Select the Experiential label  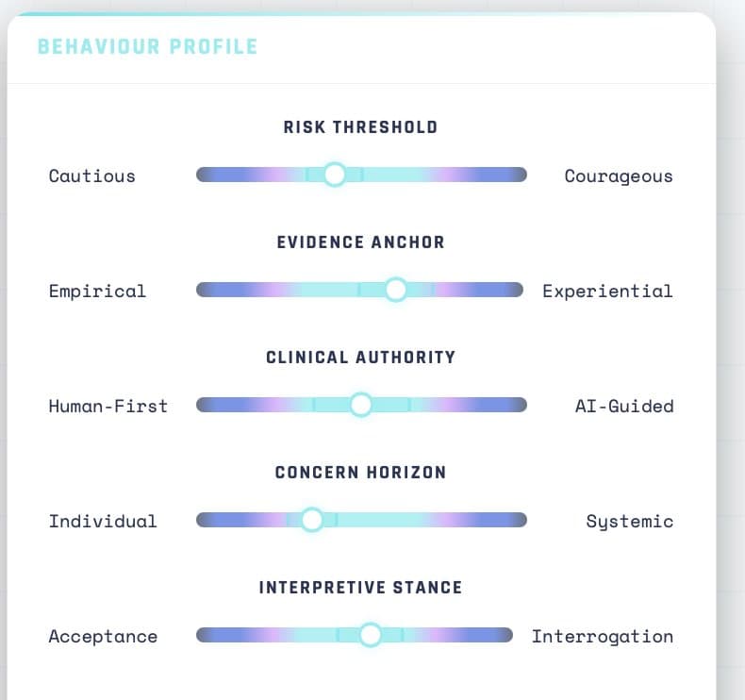click(607, 292)
